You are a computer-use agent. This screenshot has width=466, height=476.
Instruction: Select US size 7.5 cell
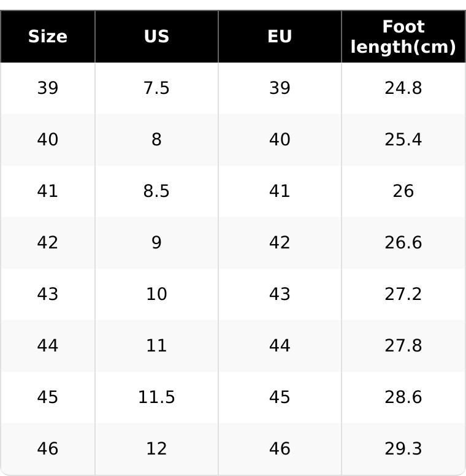pyautogui.click(x=156, y=88)
